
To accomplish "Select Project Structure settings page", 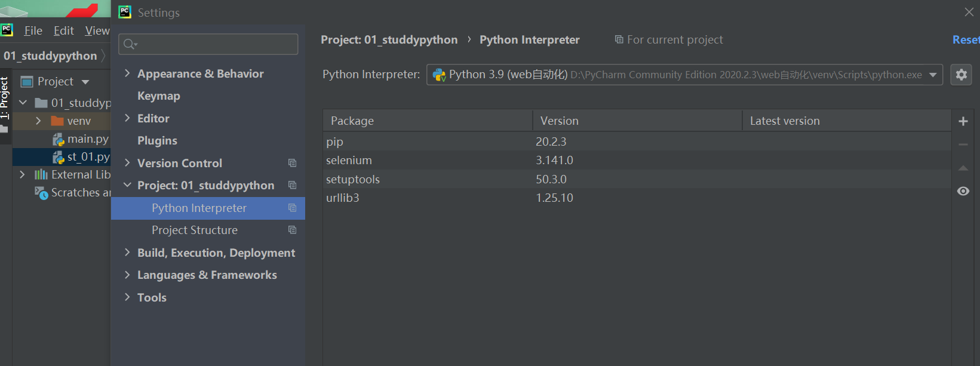I will (x=195, y=230).
